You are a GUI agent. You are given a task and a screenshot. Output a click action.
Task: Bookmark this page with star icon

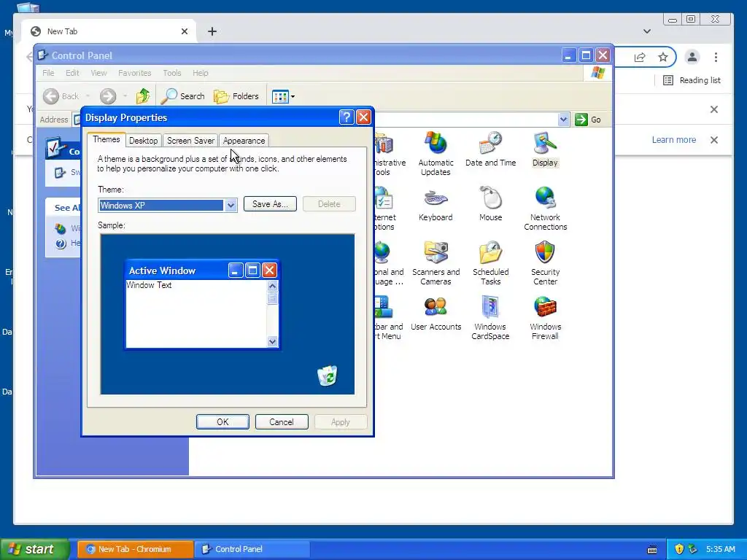click(662, 57)
